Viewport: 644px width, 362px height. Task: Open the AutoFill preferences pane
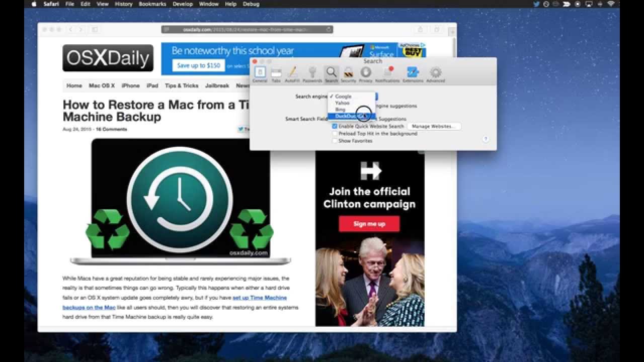coord(292,74)
